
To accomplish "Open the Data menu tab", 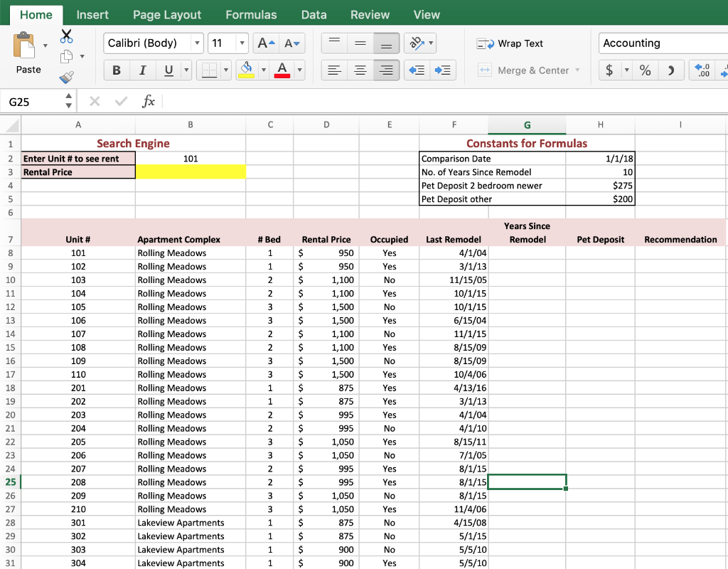I will pos(314,14).
